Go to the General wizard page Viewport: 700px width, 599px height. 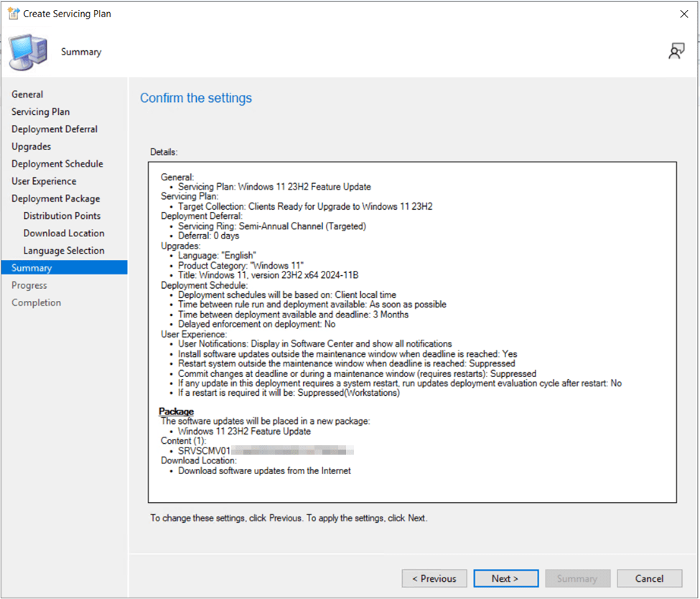[x=27, y=94]
